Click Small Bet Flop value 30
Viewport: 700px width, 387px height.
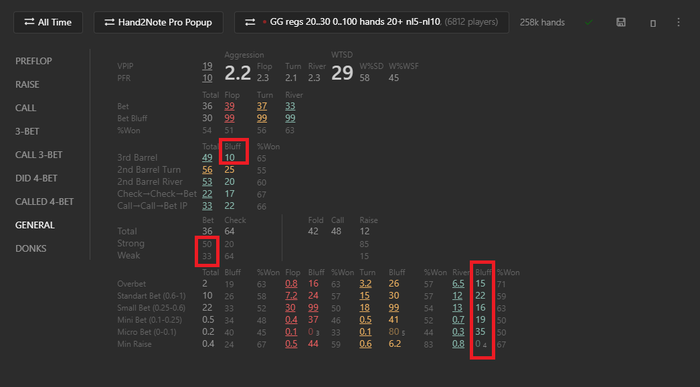click(290, 308)
